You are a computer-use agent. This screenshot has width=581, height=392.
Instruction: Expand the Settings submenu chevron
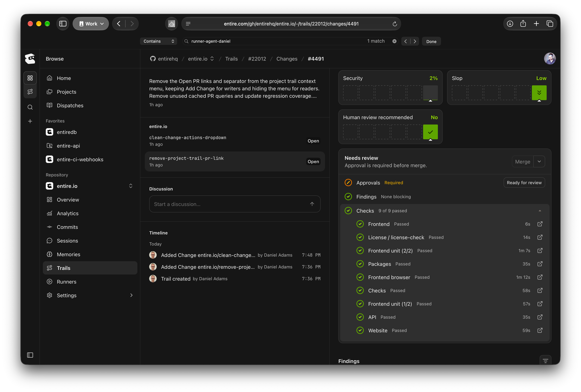pos(131,295)
